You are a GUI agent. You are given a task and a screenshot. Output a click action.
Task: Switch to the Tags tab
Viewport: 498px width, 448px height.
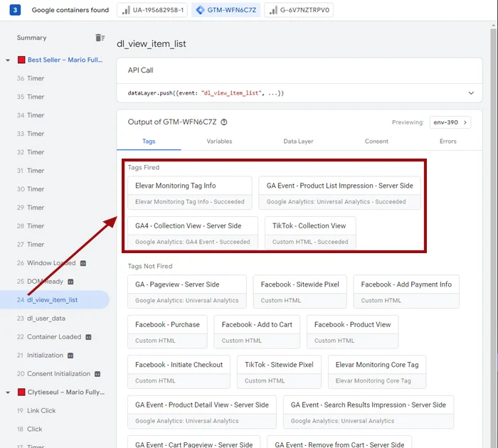[x=149, y=142]
